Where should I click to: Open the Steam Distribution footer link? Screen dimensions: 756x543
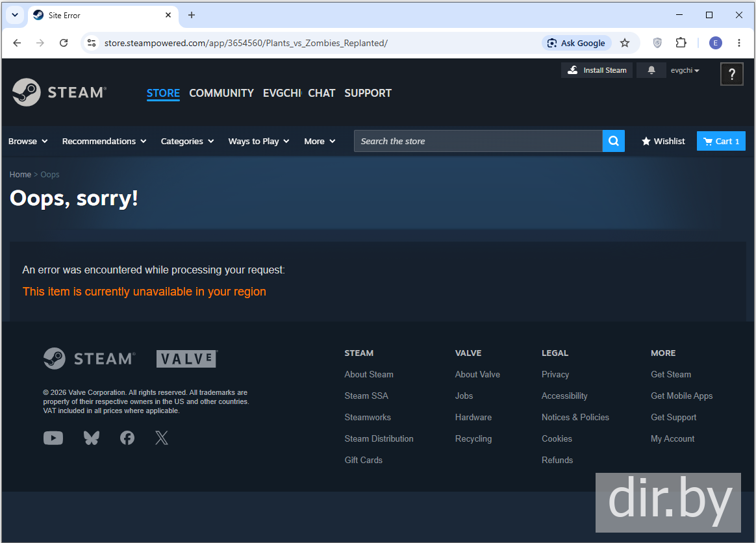pos(379,438)
